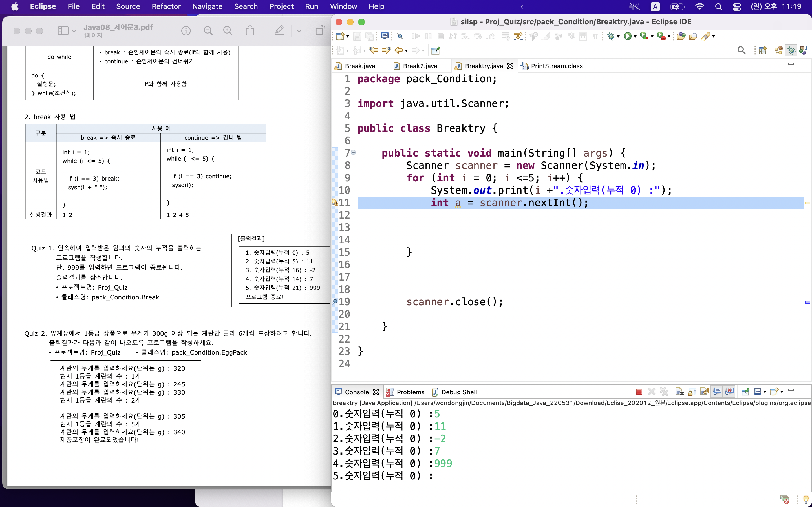Click Eclipse toolbar search magnifier icon
This screenshot has width=812, height=507.
pyautogui.click(x=741, y=51)
